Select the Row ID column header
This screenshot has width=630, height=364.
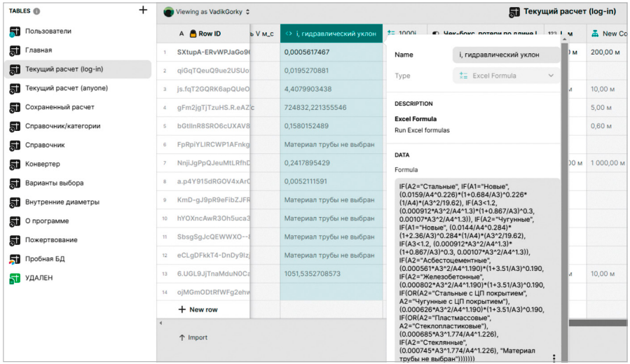tap(209, 34)
